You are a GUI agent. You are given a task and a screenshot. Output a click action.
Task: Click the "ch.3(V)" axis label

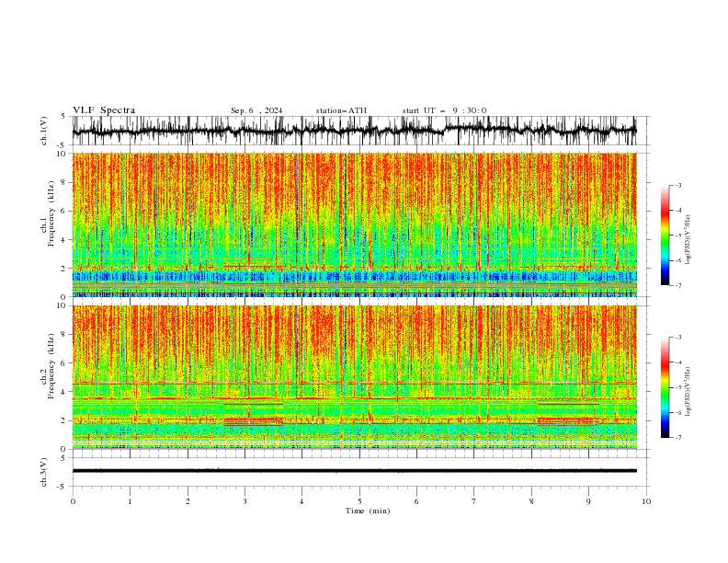[x=44, y=472]
